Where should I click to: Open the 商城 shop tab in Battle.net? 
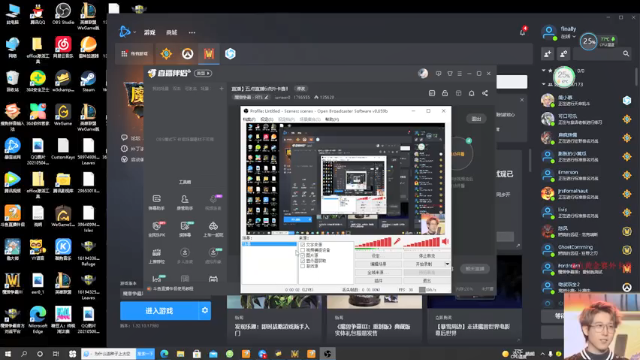pos(171,32)
